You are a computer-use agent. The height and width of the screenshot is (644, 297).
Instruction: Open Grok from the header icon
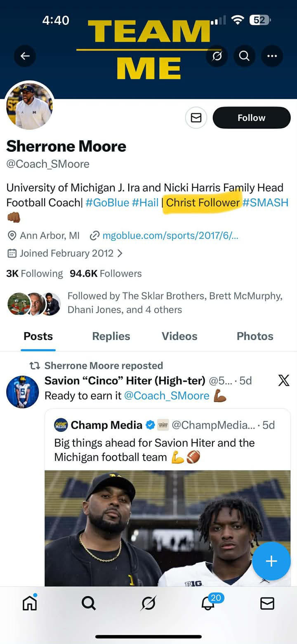[x=217, y=56]
